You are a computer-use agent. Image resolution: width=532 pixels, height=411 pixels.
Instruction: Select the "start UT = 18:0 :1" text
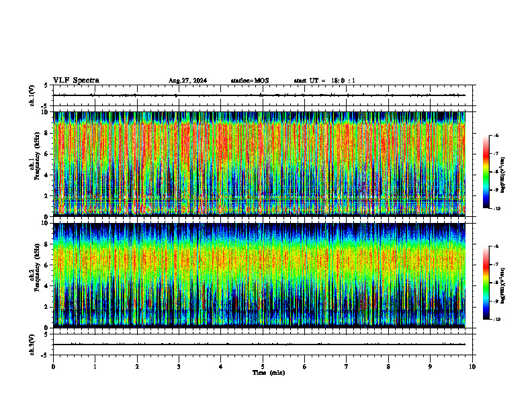coord(324,81)
